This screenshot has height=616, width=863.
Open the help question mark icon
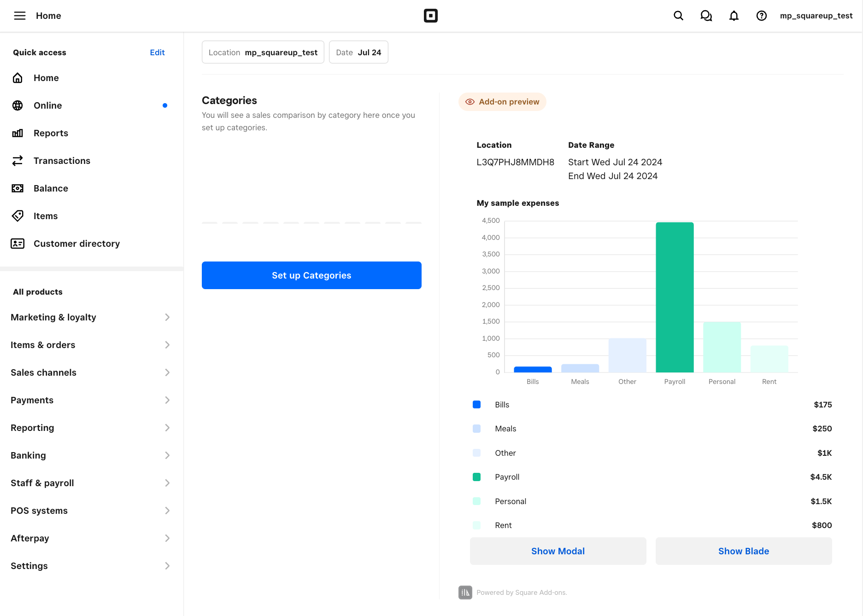click(762, 16)
